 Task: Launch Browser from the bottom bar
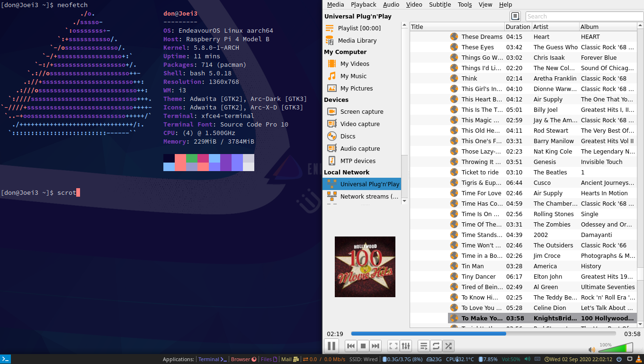click(x=244, y=359)
